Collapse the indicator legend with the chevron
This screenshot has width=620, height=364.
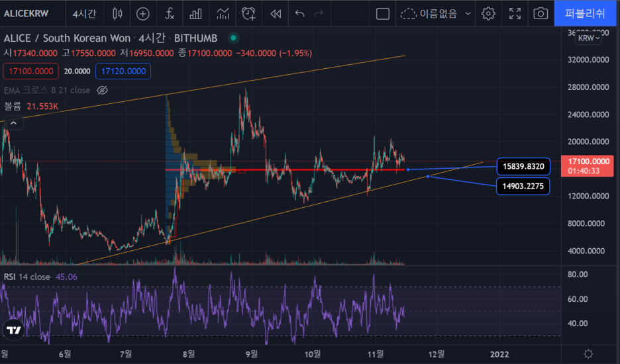click(x=13, y=123)
